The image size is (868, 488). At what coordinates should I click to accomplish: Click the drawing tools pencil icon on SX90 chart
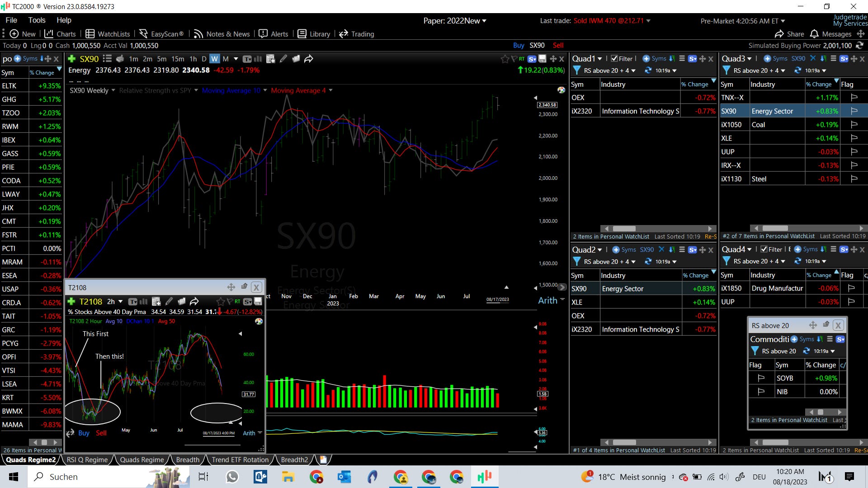tap(283, 59)
